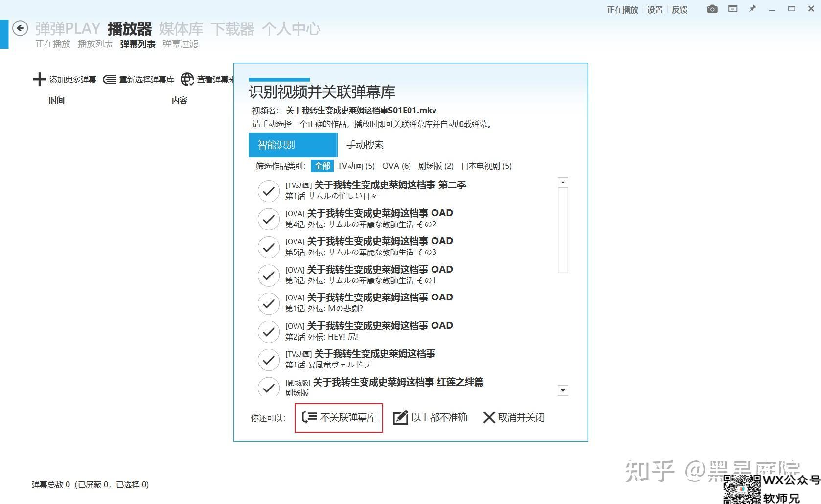This screenshot has height=504, width=821.
Task: Click the results list scrollbar thumb
Action: click(563, 230)
